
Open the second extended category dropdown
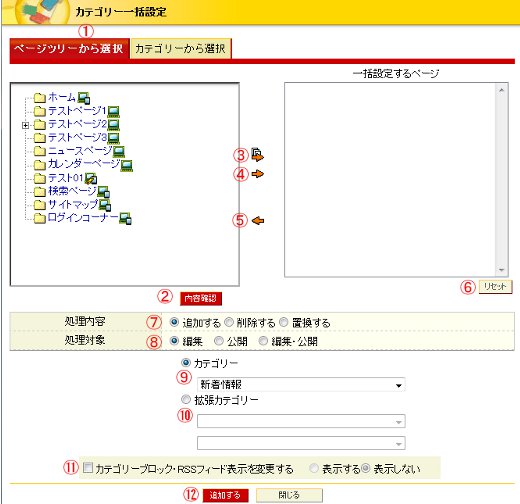click(x=301, y=443)
